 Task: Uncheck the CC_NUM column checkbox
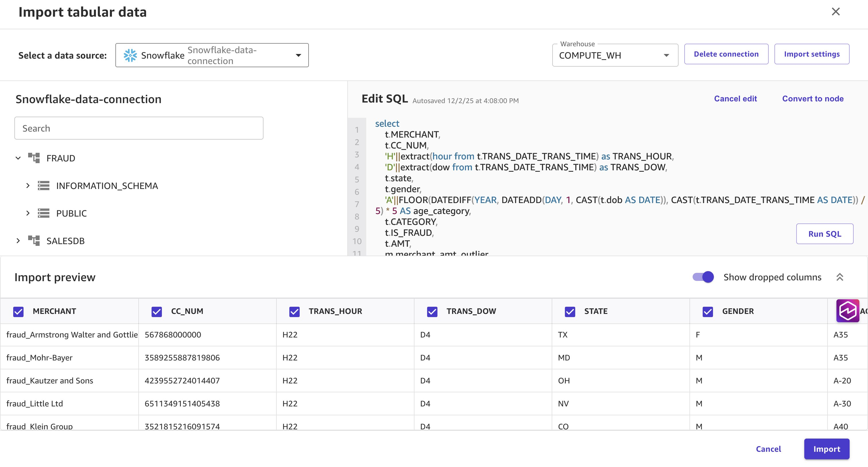[x=157, y=312]
